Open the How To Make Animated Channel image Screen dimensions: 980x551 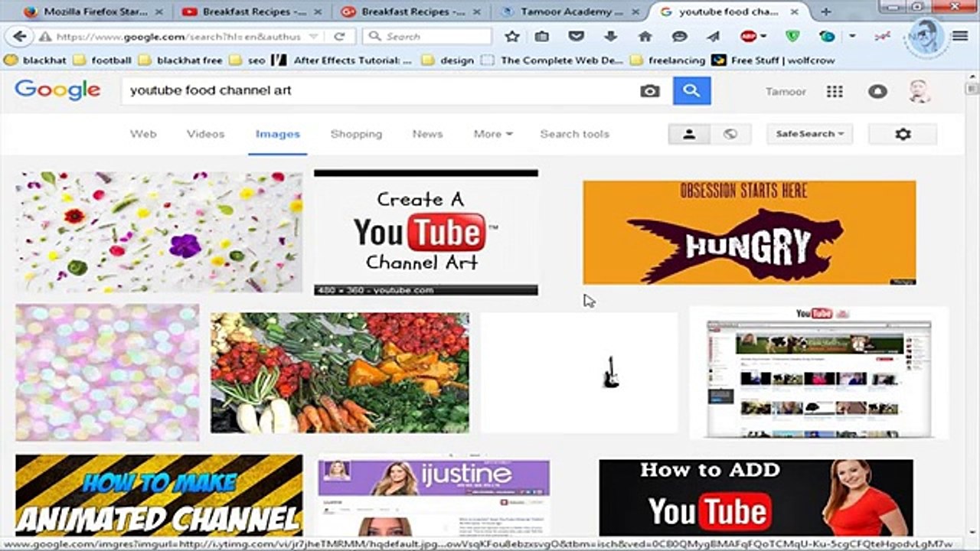159,495
